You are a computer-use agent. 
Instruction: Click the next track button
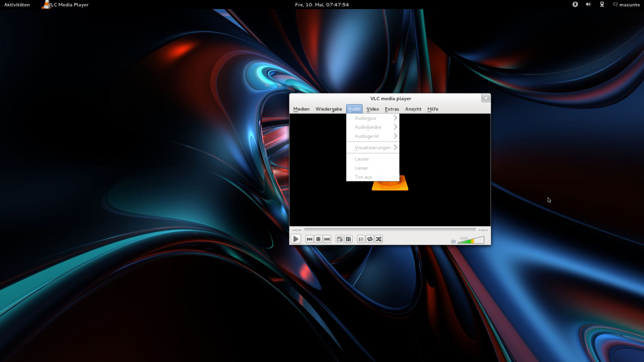327,239
